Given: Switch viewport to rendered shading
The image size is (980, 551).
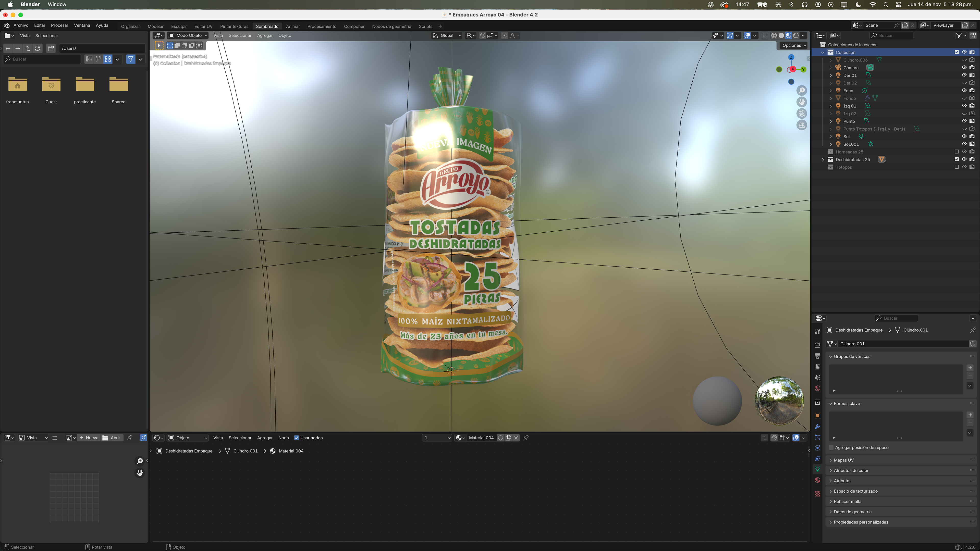Looking at the screenshot, I should pyautogui.click(x=796, y=35).
